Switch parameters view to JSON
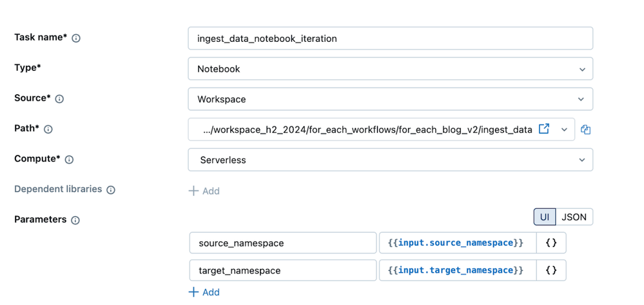Viewport: 644px width, 305px height. click(x=574, y=217)
